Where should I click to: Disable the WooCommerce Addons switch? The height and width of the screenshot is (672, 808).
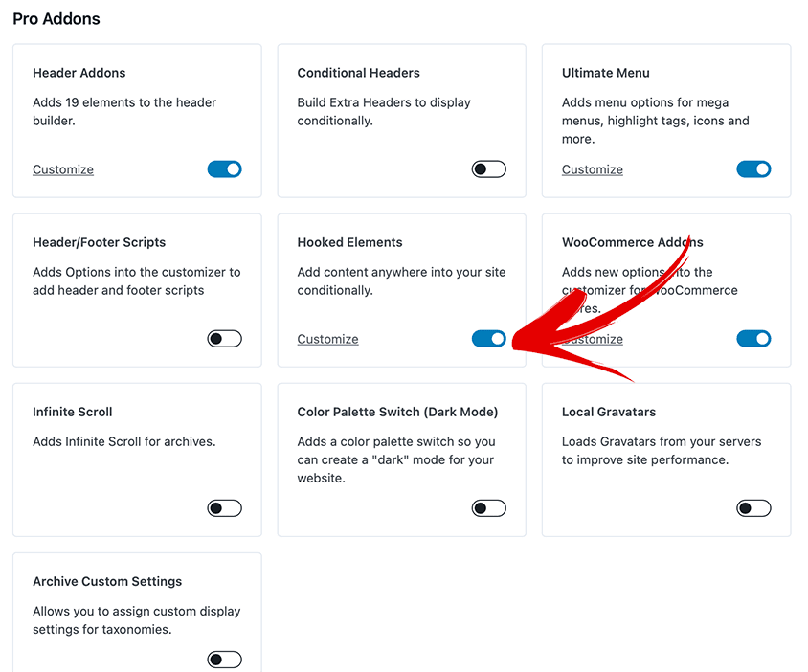click(753, 339)
